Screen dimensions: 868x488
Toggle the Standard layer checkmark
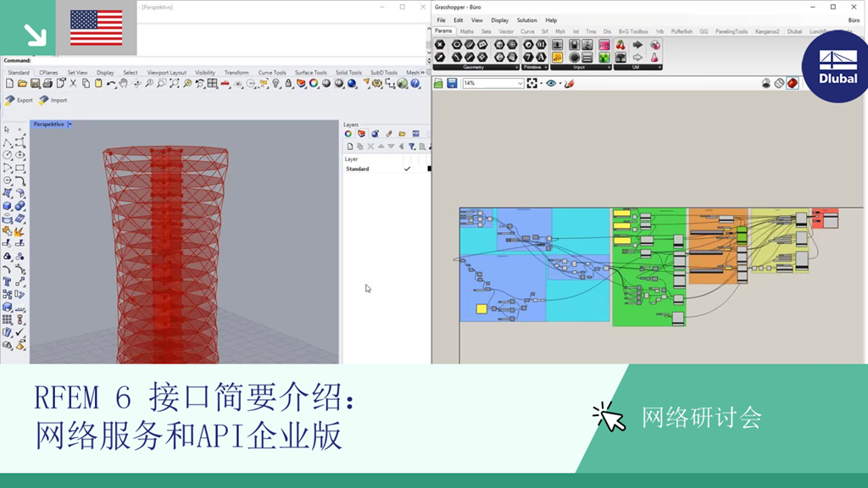pyautogui.click(x=407, y=168)
